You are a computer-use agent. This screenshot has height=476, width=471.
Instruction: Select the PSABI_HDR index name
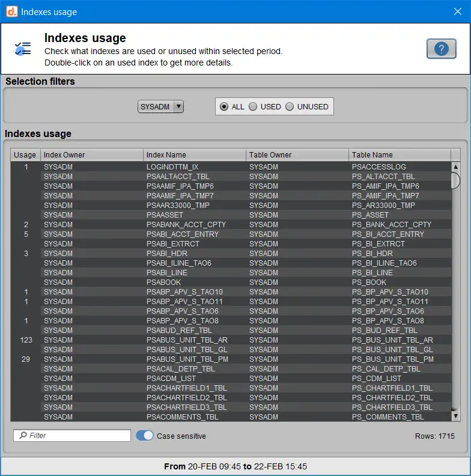(167, 254)
